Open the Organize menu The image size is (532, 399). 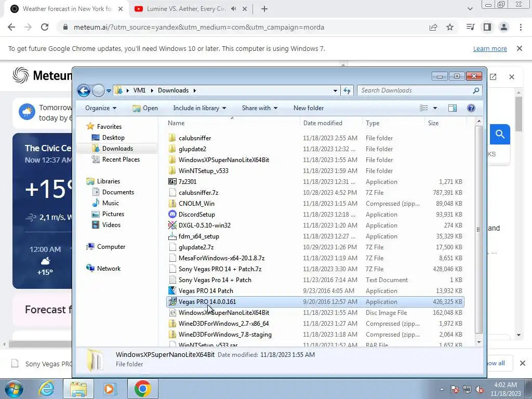pyautogui.click(x=101, y=108)
